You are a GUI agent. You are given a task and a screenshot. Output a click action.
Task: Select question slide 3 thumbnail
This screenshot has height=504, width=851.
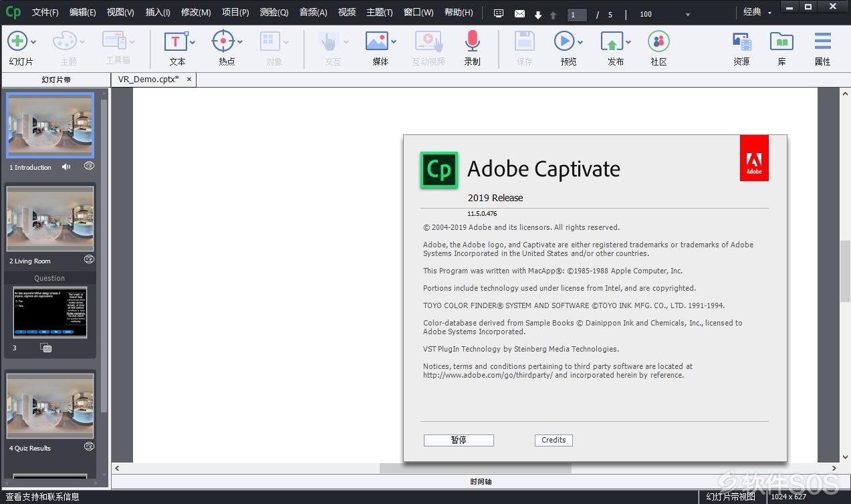(x=50, y=312)
